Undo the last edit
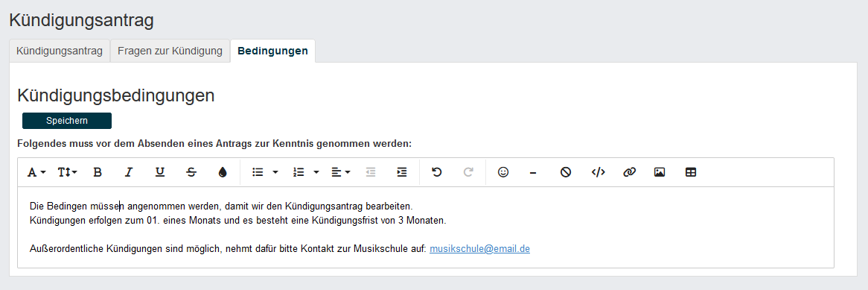868x290 pixels. pos(437,172)
